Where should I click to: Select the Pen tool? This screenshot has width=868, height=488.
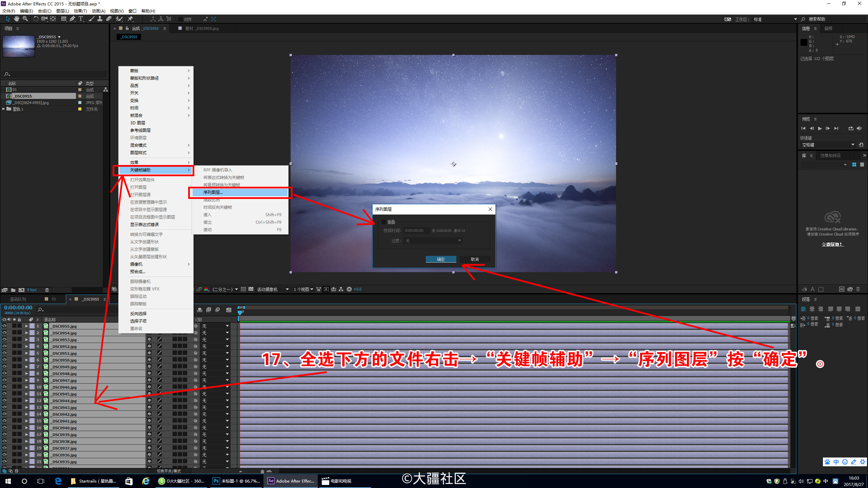pyautogui.click(x=72, y=19)
